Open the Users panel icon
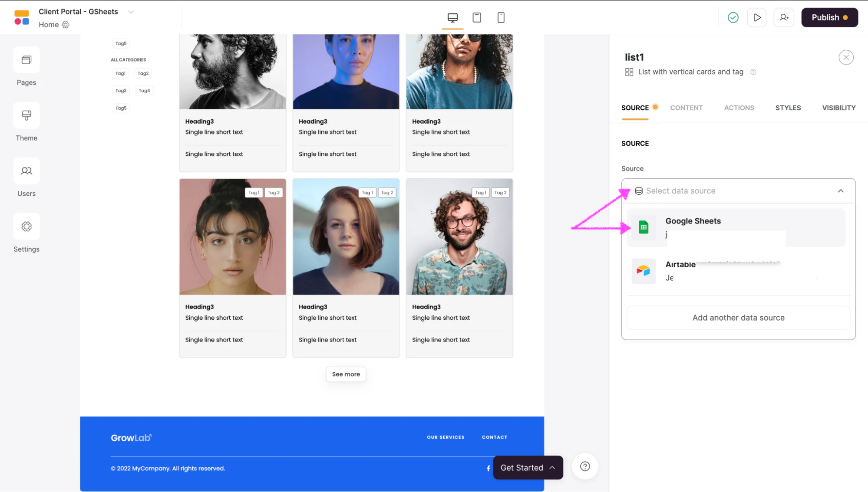The width and height of the screenshot is (868, 492). pyautogui.click(x=26, y=171)
